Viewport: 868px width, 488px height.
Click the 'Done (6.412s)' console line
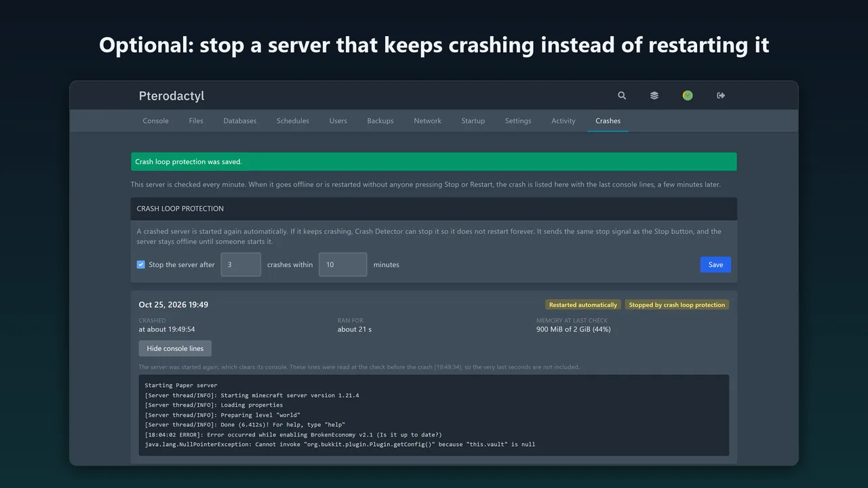(245, 425)
